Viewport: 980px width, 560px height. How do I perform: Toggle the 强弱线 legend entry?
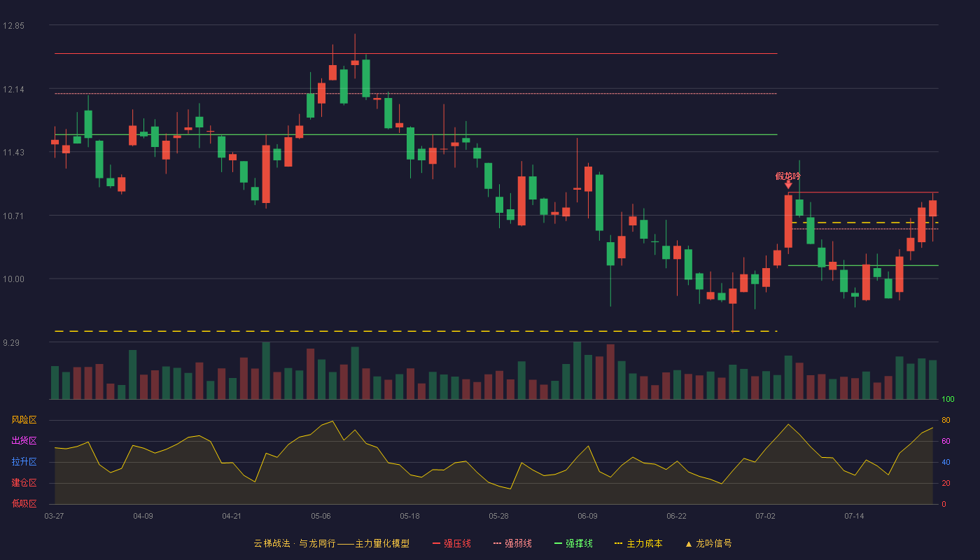coord(512,543)
